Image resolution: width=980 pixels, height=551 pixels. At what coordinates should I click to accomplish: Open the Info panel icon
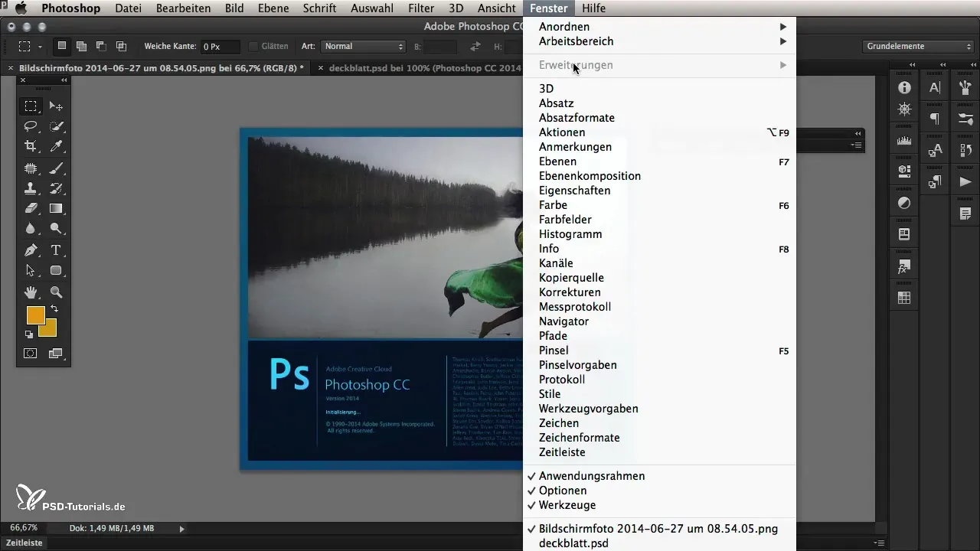click(x=904, y=88)
